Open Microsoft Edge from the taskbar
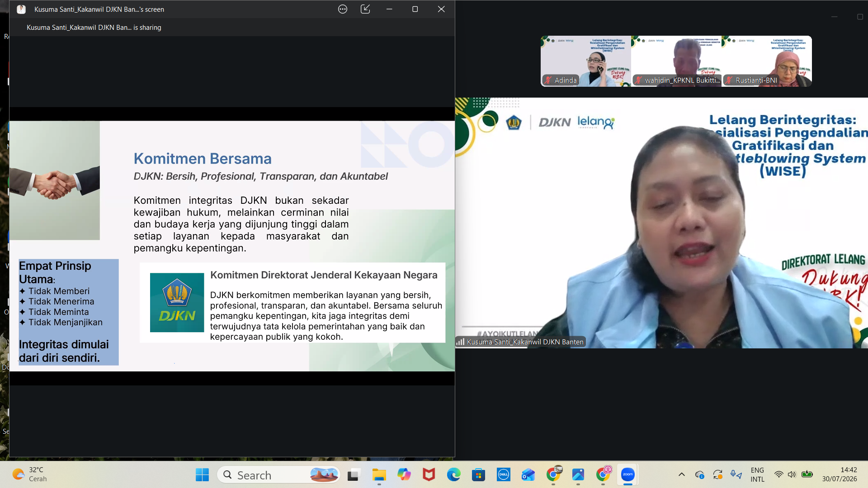Viewport: 868px width, 488px height. (x=453, y=475)
